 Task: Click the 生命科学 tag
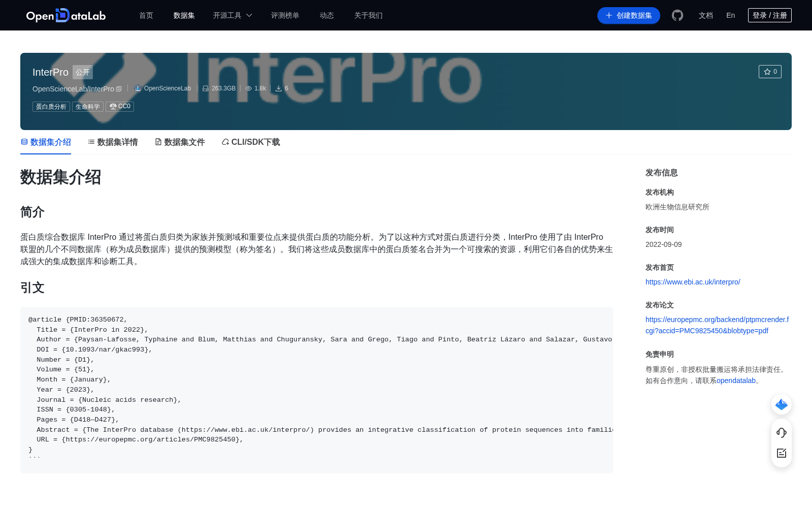coord(88,107)
